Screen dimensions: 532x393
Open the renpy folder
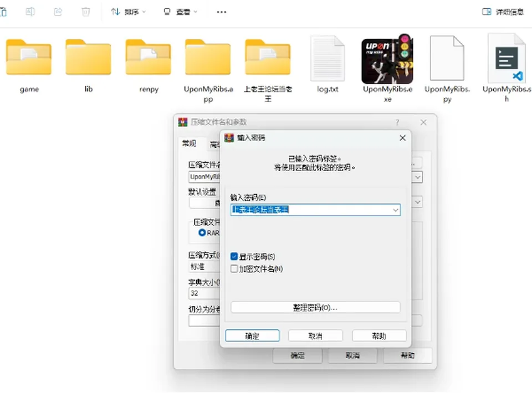click(149, 57)
